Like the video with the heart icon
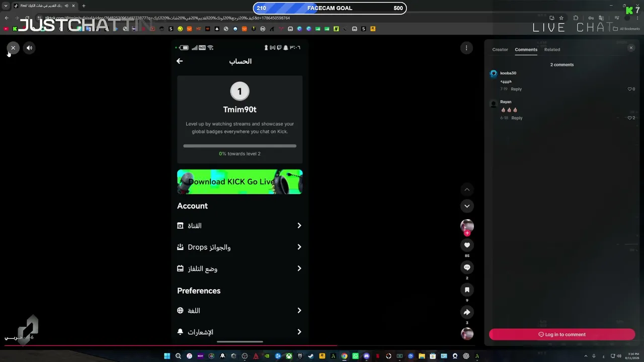This screenshot has height=362, width=644. pyautogui.click(x=467, y=245)
